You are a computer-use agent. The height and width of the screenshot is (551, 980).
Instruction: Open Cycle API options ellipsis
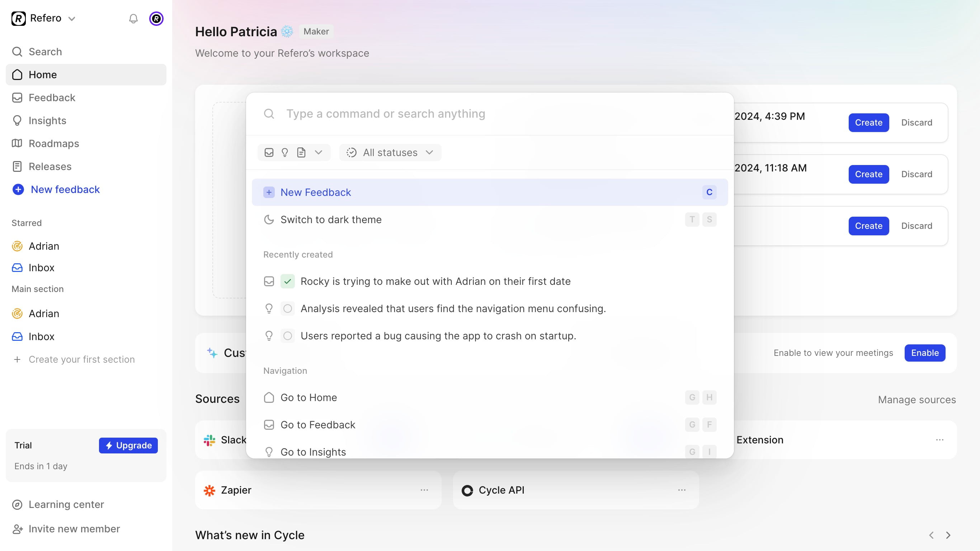click(x=681, y=490)
